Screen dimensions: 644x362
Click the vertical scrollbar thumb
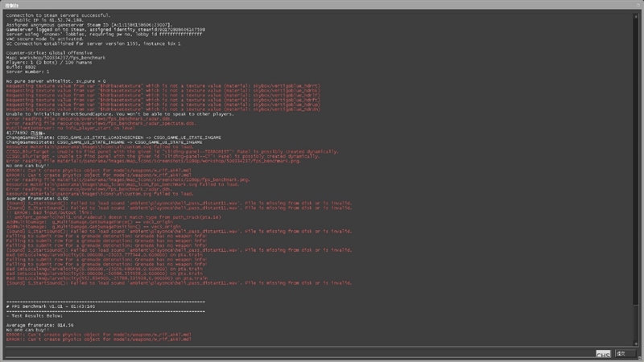coord(636,323)
